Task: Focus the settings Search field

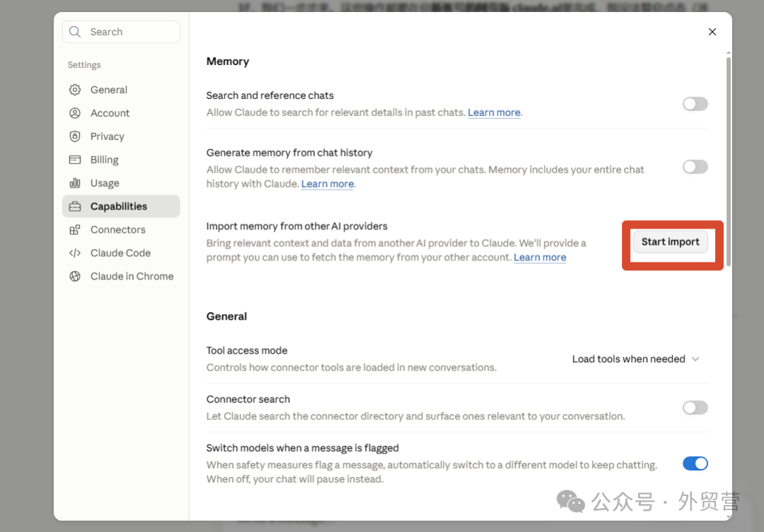Action: click(x=121, y=32)
